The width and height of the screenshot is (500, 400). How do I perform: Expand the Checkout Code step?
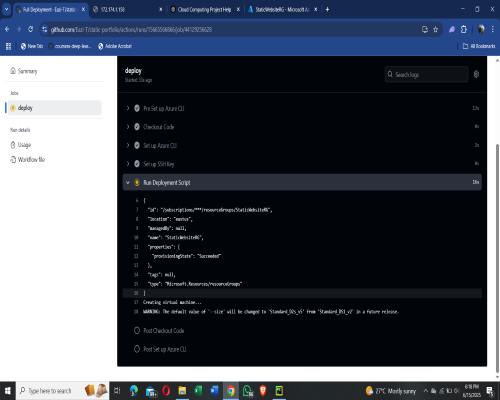[x=302, y=127]
